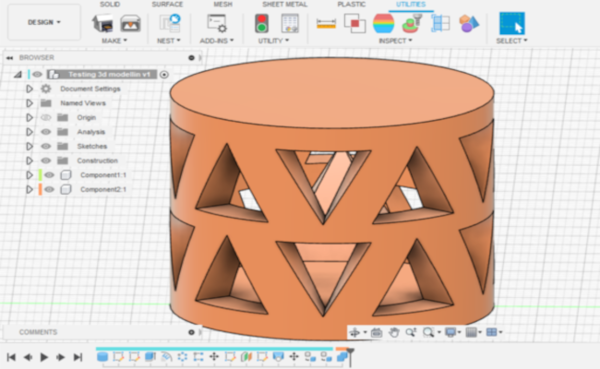Open the Interference inspect tool
600x369 pixels.
pos(355,23)
